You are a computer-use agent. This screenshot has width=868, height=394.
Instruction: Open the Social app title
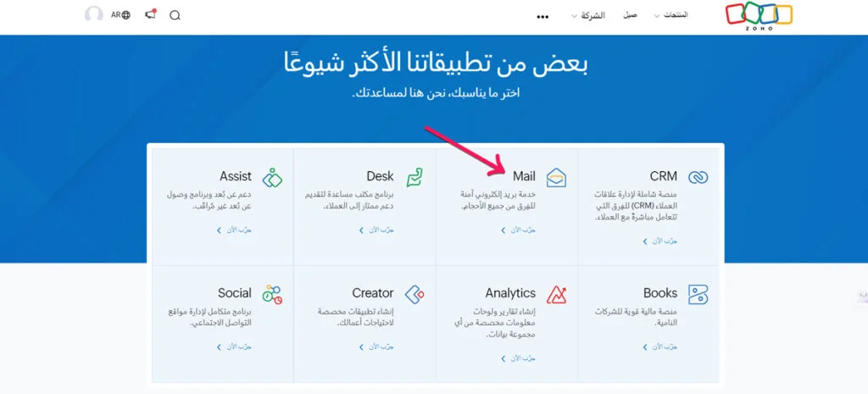point(234,293)
